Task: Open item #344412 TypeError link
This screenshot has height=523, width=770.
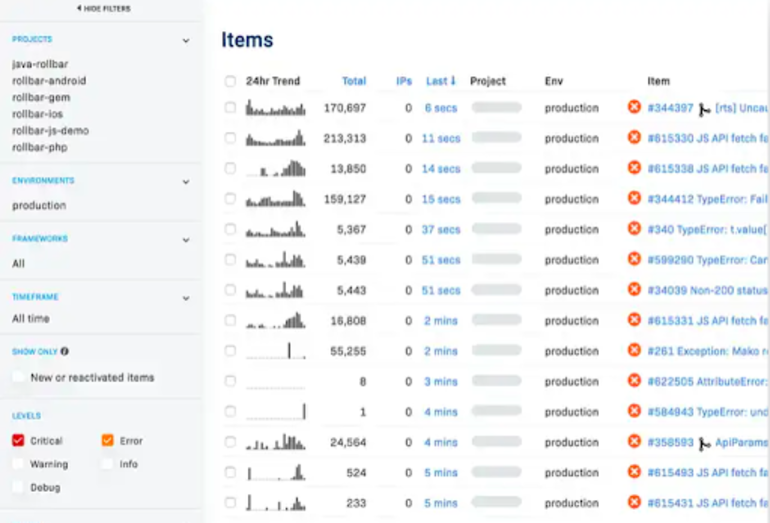Action: pyautogui.click(x=707, y=199)
